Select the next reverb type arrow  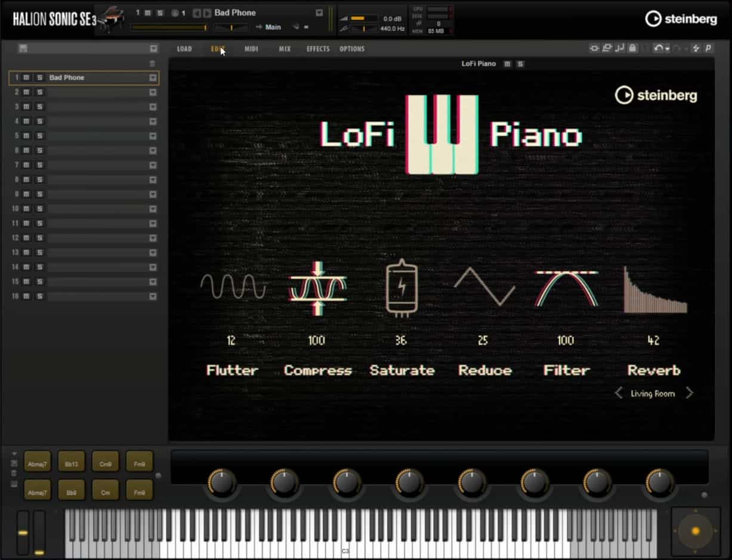[x=690, y=393]
